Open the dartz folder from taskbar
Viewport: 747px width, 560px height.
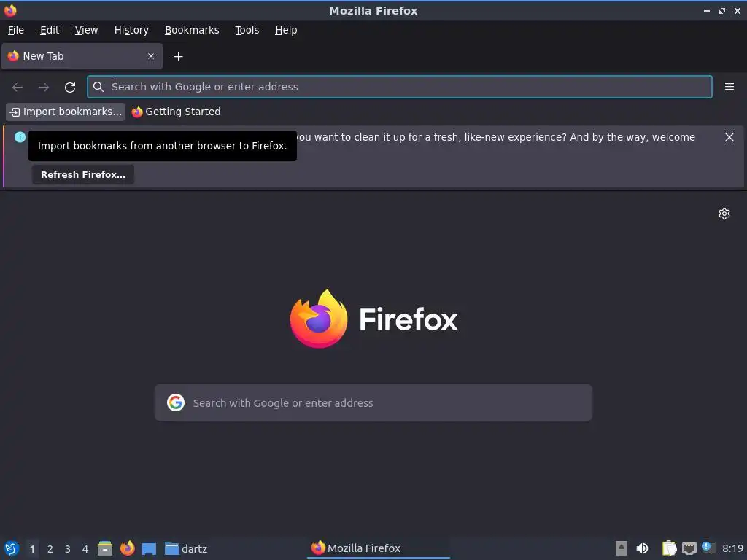click(x=186, y=548)
